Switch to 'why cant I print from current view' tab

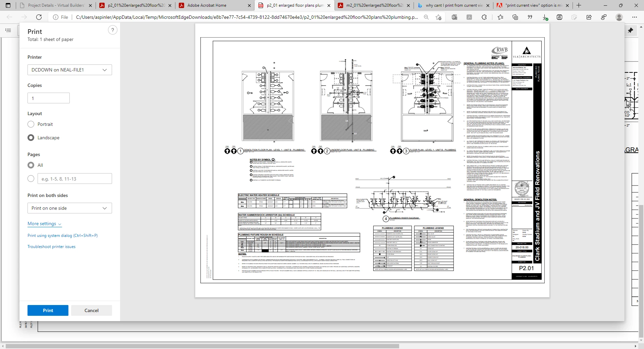pos(453,5)
